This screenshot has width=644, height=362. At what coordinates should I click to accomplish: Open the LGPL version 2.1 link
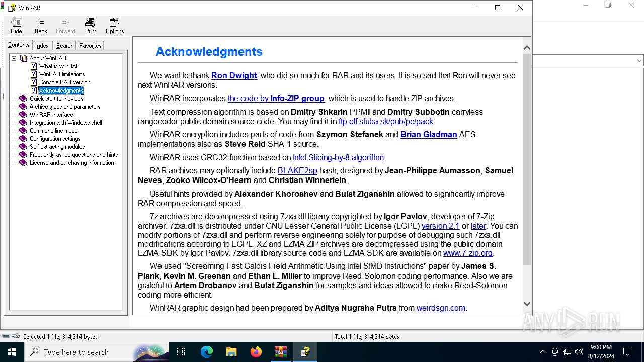pyautogui.click(x=441, y=226)
